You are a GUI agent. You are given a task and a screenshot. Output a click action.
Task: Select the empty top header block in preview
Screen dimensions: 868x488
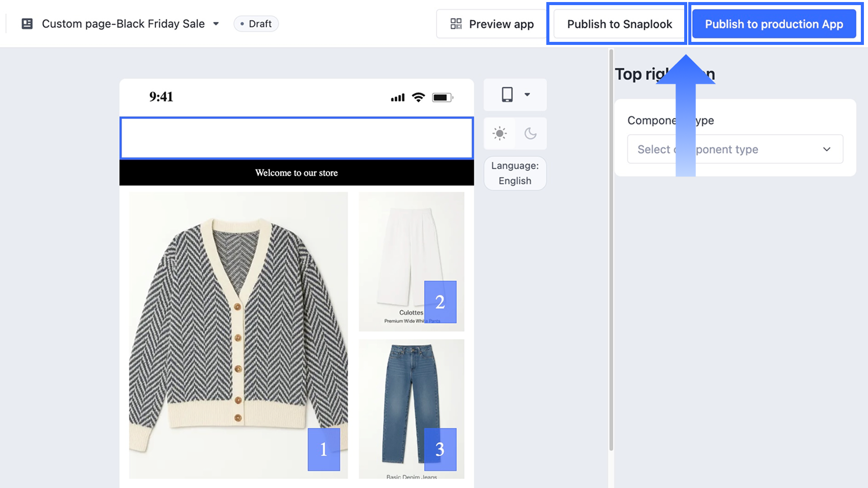point(297,138)
